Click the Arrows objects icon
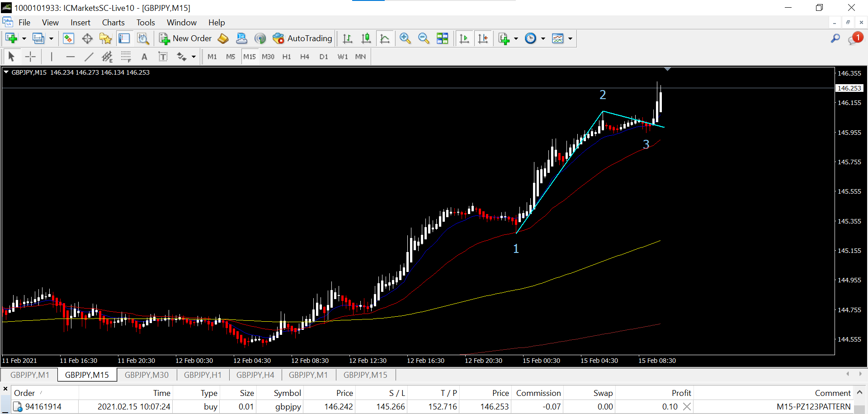The image size is (868, 414). click(x=181, y=57)
